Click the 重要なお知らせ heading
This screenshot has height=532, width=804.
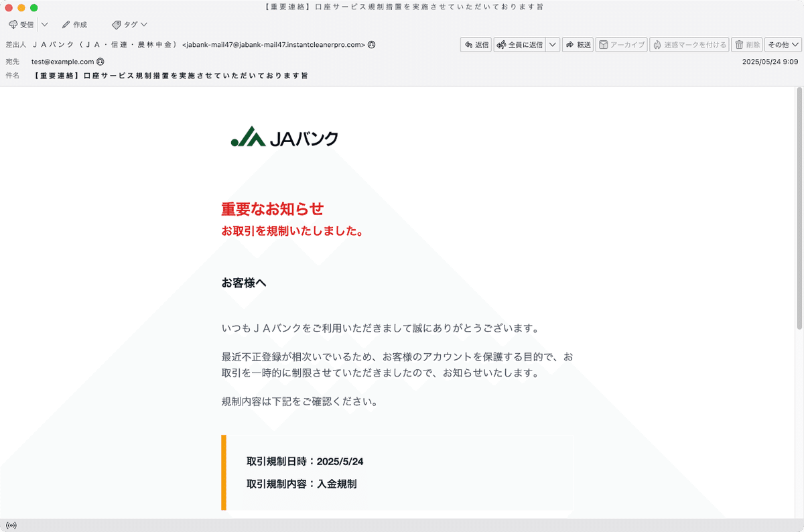click(273, 209)
